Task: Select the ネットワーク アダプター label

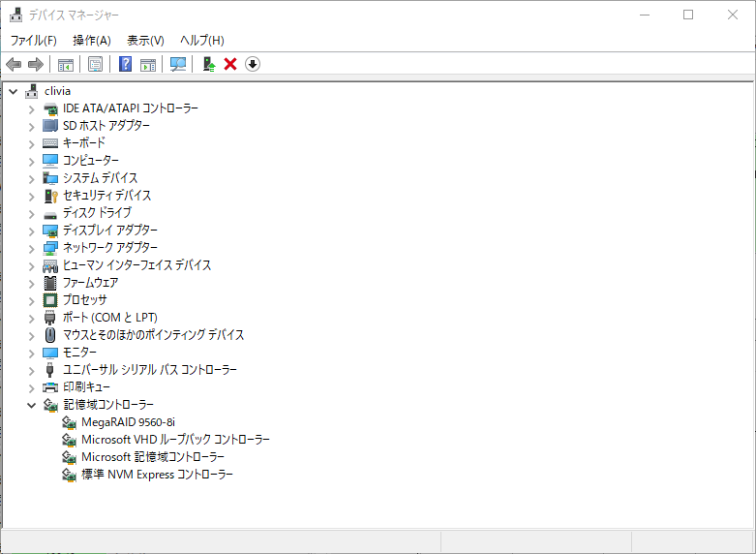Action: click(110, 247)
